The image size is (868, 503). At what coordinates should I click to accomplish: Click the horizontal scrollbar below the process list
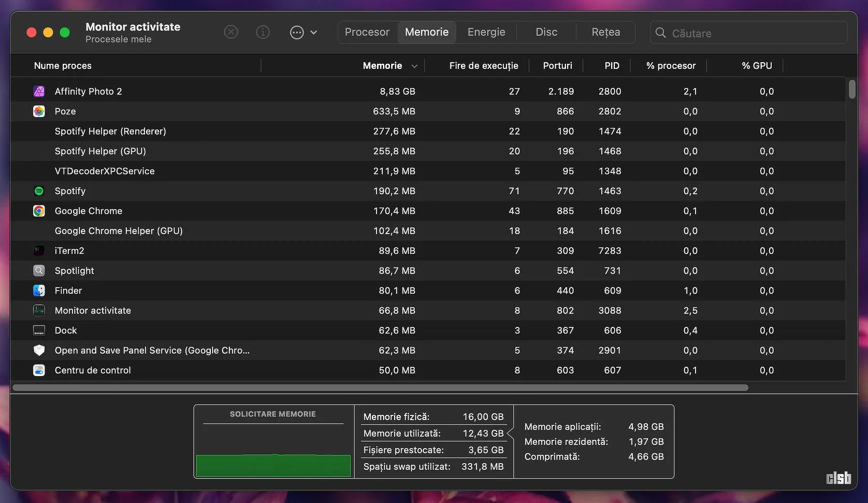tap(380, 387)
